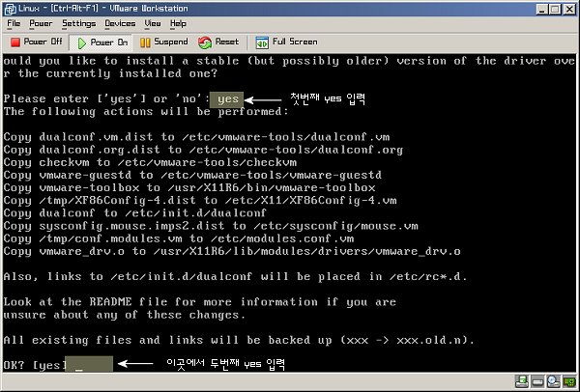The image size is (580, 392).
Task: Open the Devices menu
Action: [x=120, y=23]
